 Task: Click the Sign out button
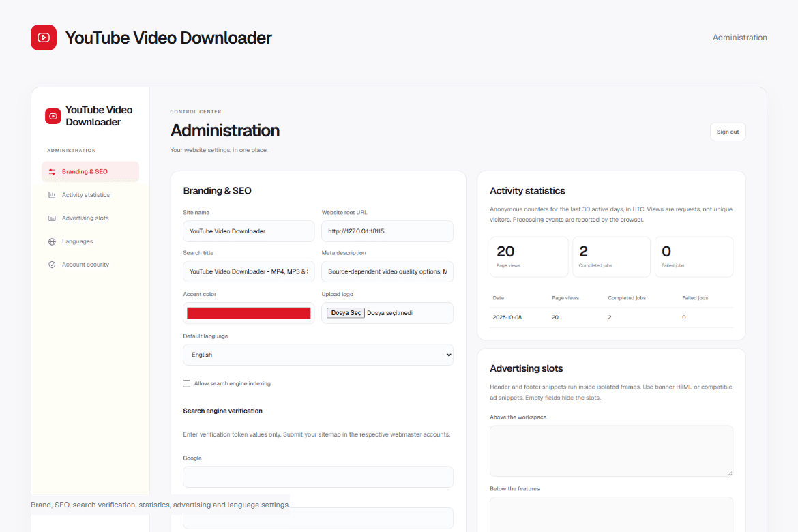728,132
